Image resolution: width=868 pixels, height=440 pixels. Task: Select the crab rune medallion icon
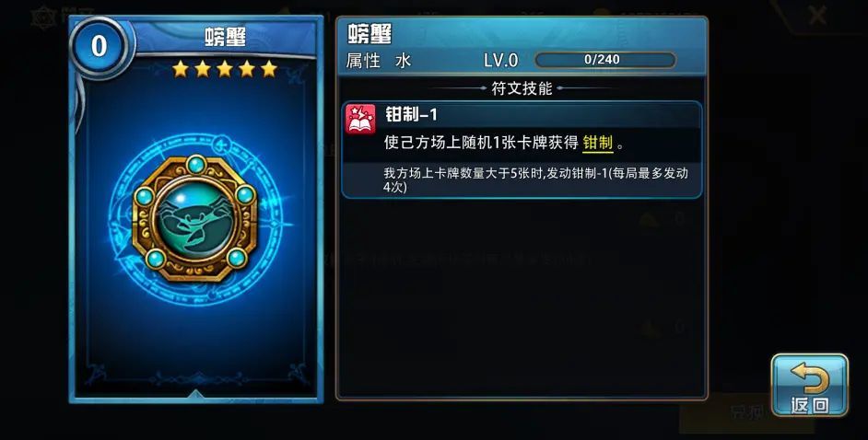point(194,218)
